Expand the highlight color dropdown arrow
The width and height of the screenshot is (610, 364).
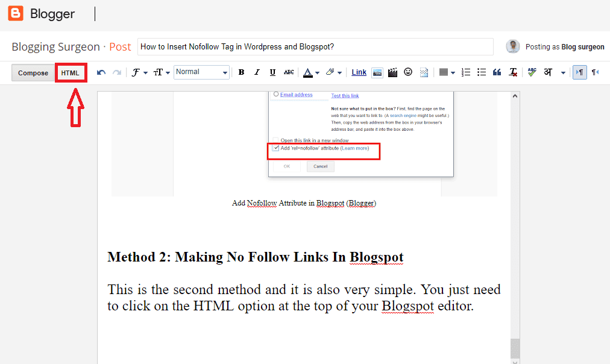339,73
